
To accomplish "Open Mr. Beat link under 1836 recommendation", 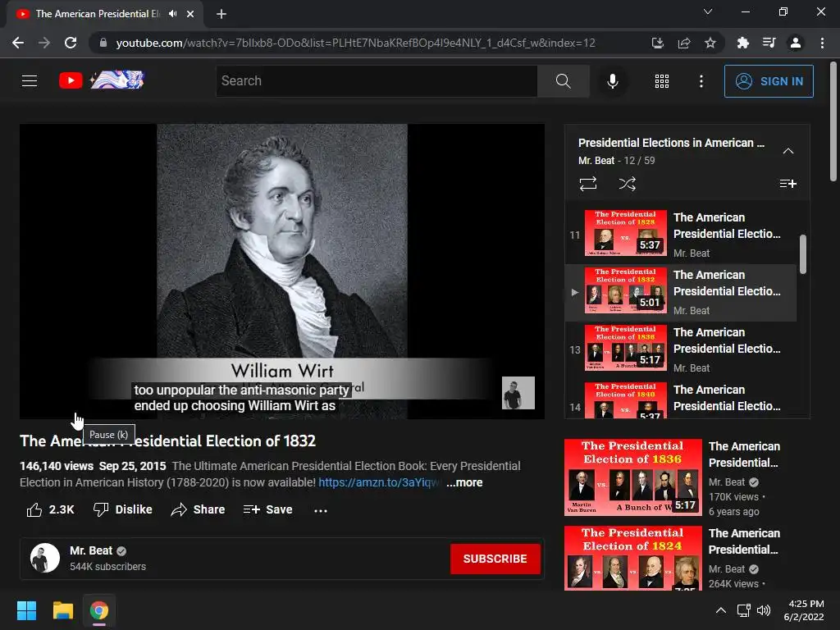I will [x=727, y=482].
